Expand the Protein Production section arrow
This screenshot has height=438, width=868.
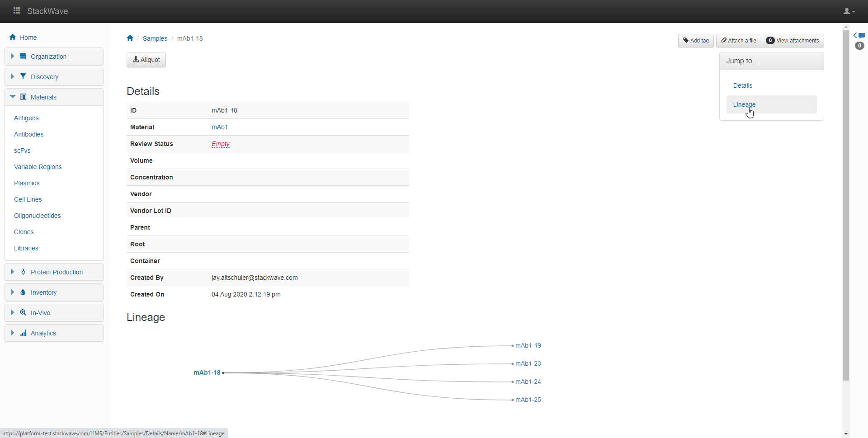(x=13, y=272)
